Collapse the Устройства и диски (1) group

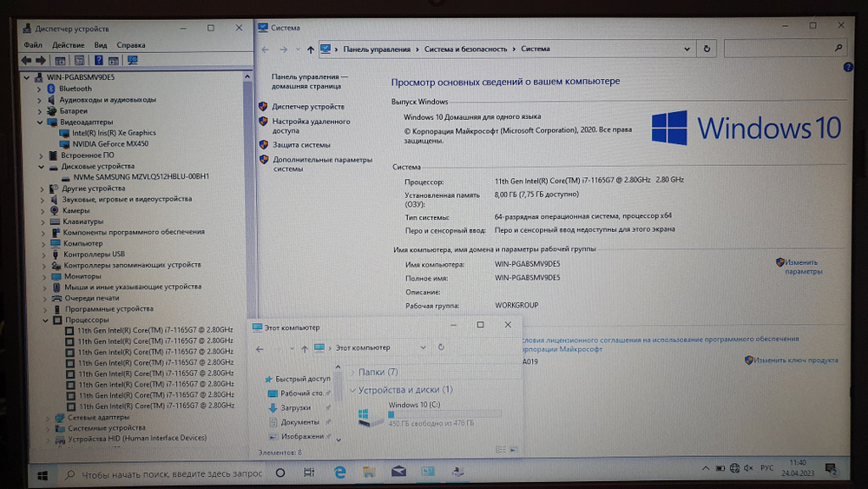tap(352, 391)
